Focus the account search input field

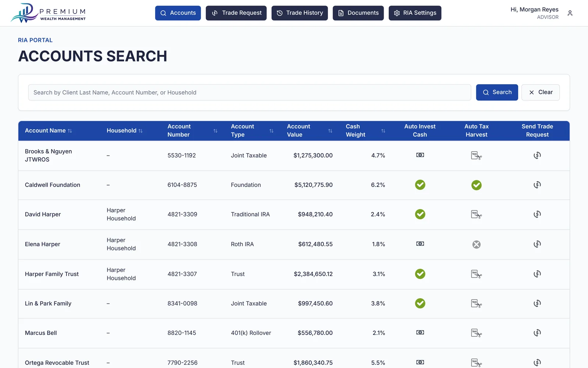[x=250, y=92]
